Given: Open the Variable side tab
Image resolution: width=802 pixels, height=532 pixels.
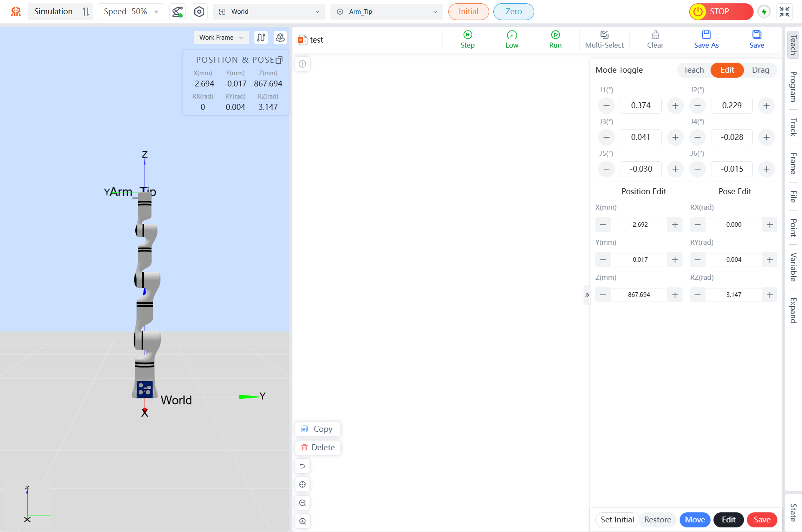Looking at the screenshot, I should (793, 267).
